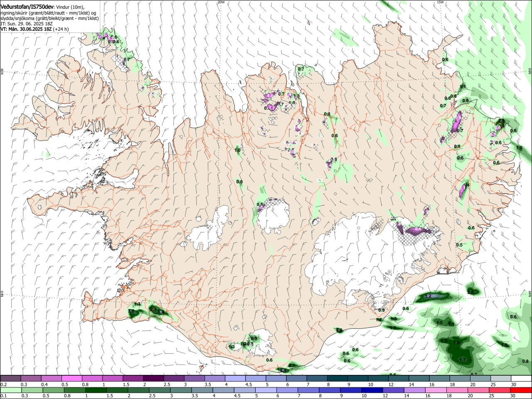Click the 3.6 precipitation value on the map

[x=131, y=311]
